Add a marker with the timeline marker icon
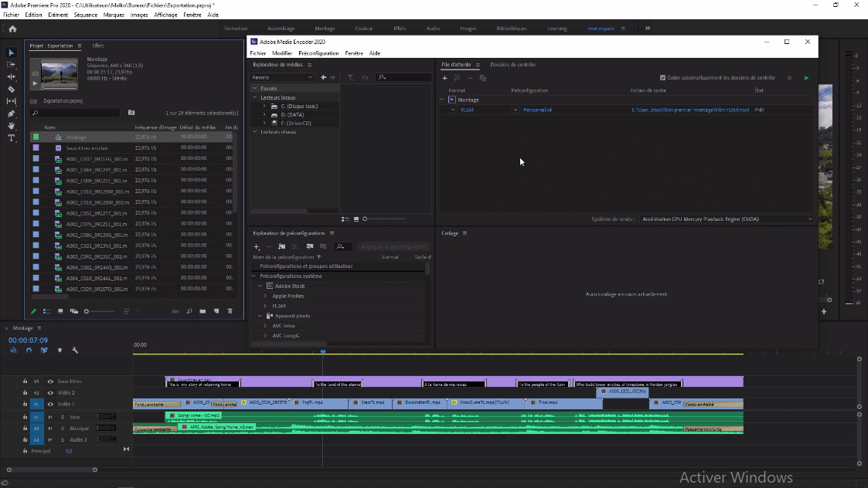 [x=60, y=351]
